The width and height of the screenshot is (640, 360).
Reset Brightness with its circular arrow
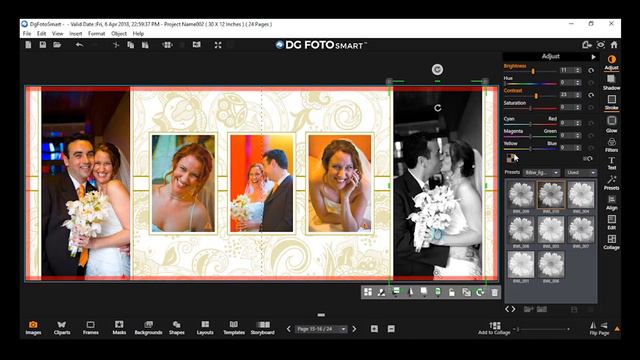[x=591, y=71]
